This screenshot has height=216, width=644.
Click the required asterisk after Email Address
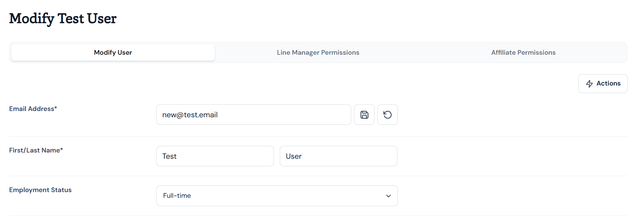coord(56,108)
